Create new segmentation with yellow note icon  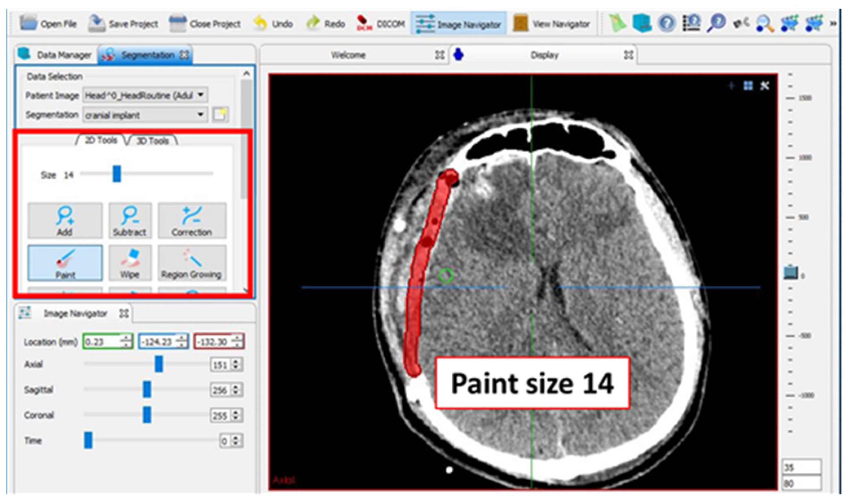click(x=220, y=115)
